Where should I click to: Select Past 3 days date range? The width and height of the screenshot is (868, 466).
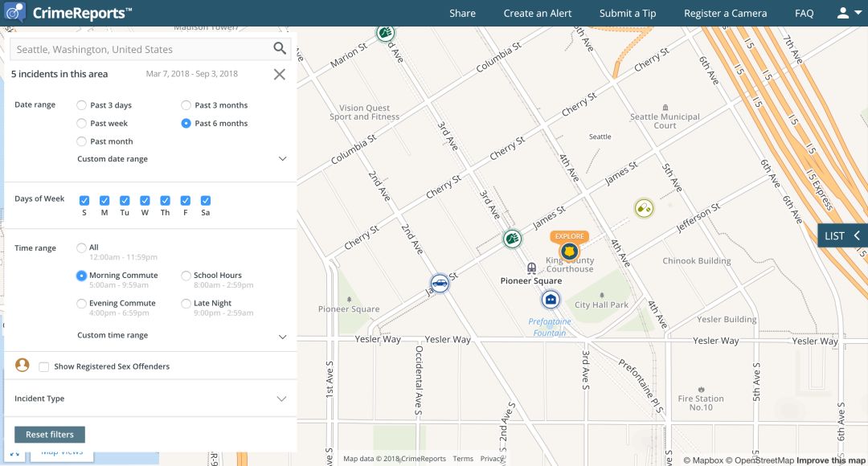pos(81,105)
